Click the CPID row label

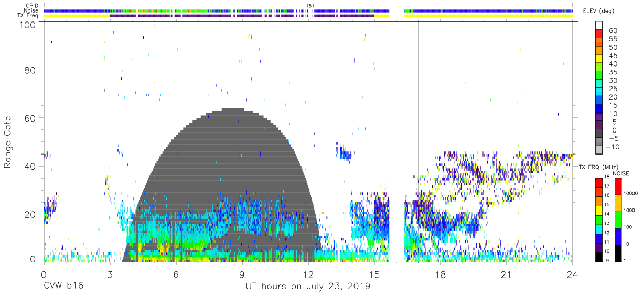point(32,5)
